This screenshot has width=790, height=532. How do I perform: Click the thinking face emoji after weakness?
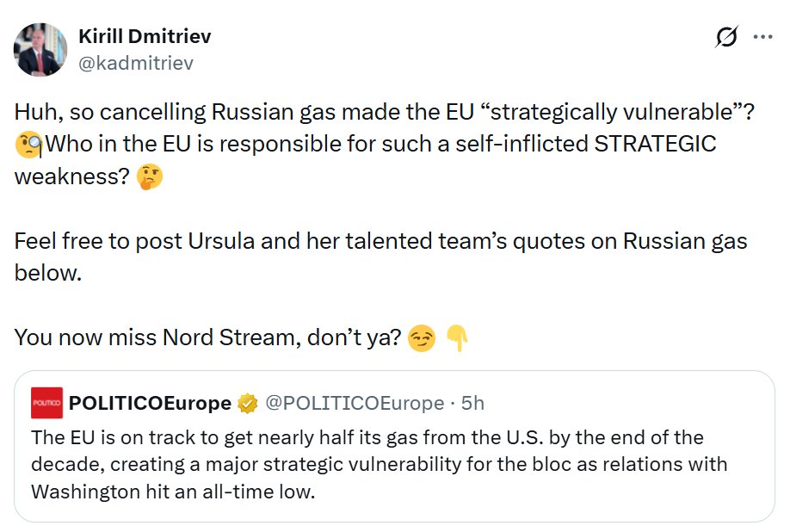pyautogui.click(x=150, y=176)
